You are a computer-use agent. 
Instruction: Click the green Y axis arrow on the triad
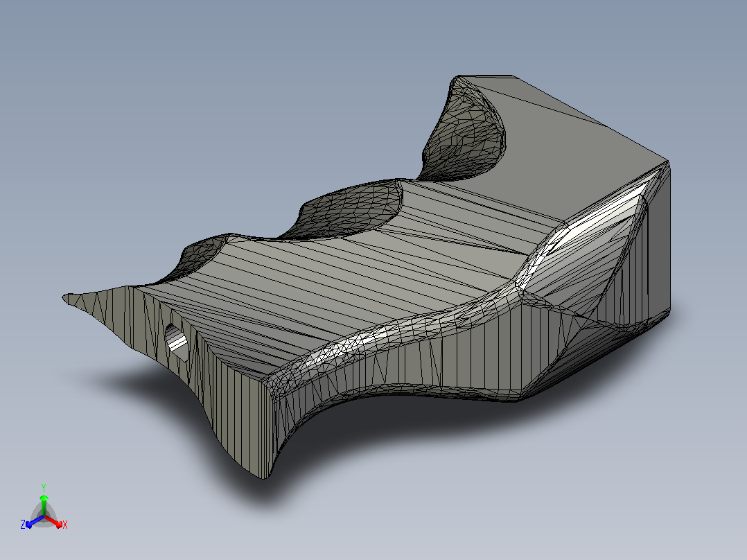point(44,505)
